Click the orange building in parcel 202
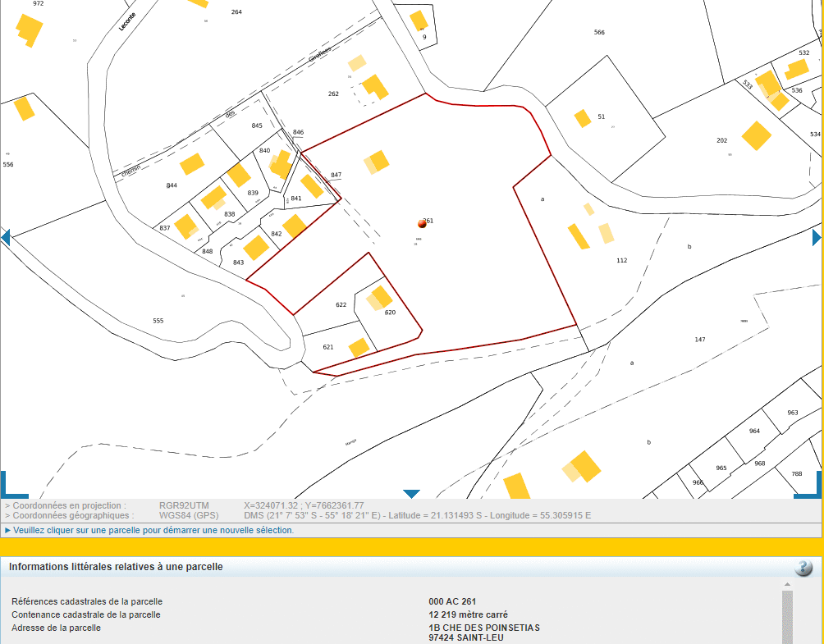This screenshot has height=644, width=824. [756, 135]
